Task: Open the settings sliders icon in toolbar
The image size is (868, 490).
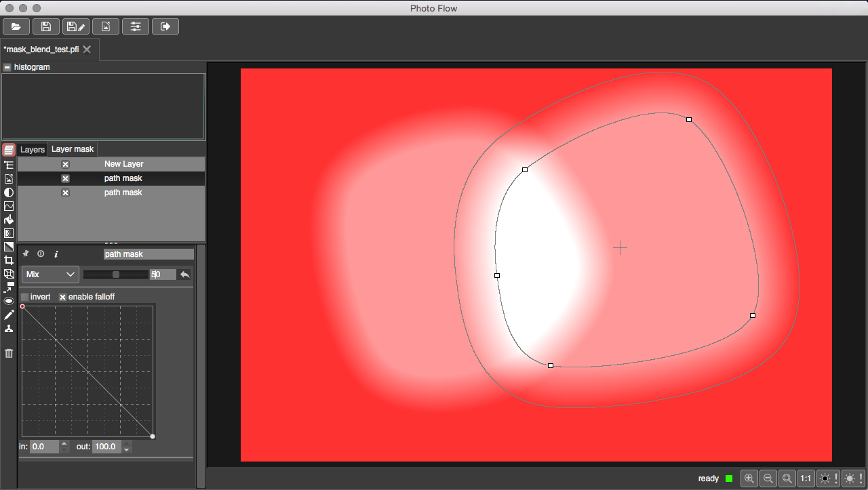Action: pyautogui.click(x=136, y=26)
